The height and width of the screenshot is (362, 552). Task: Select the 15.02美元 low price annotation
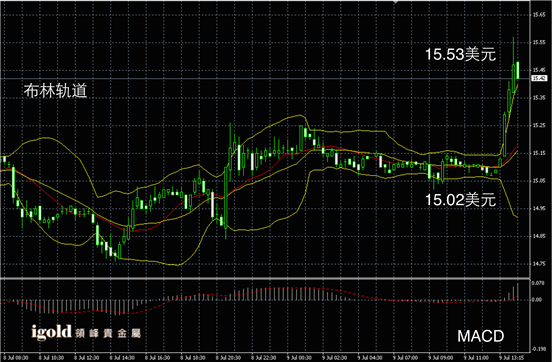click(460, 200)
